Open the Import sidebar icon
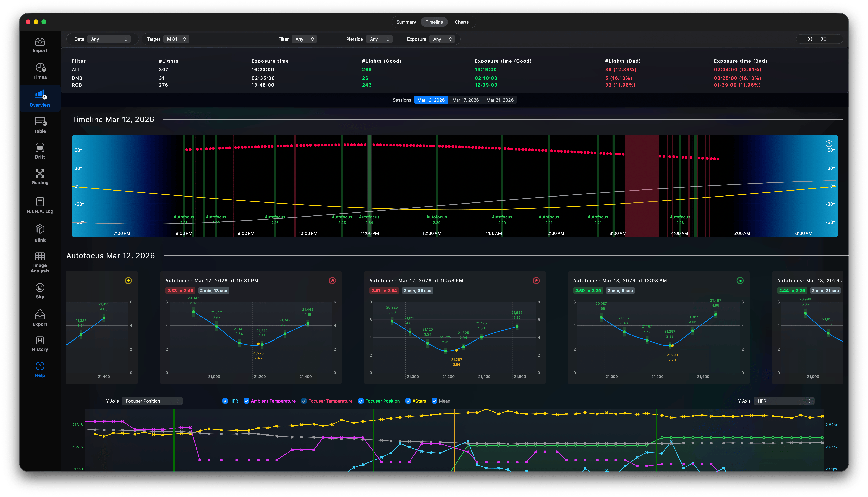Screen dimensions: 868x497 [40, 41]
